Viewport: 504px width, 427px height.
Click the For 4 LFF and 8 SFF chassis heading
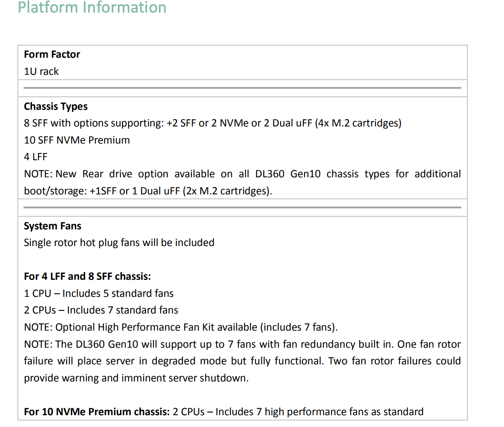(x=87, y=277)
